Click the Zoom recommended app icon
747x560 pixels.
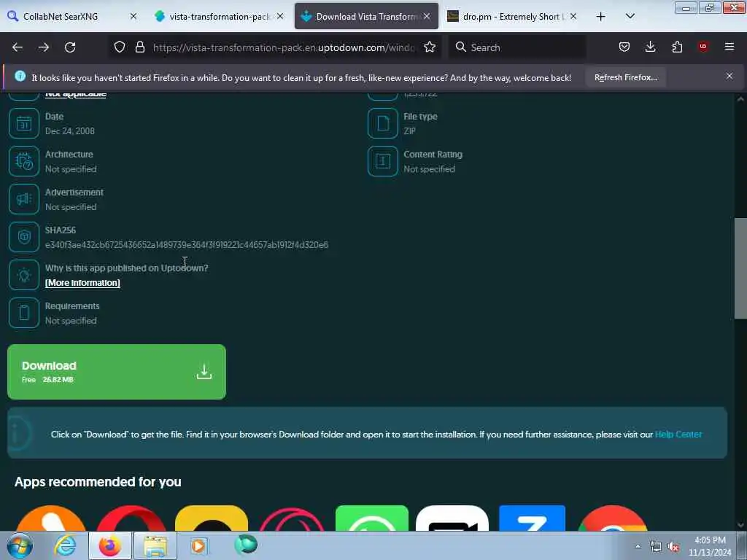pyautogui.click(x=532, y=518)
